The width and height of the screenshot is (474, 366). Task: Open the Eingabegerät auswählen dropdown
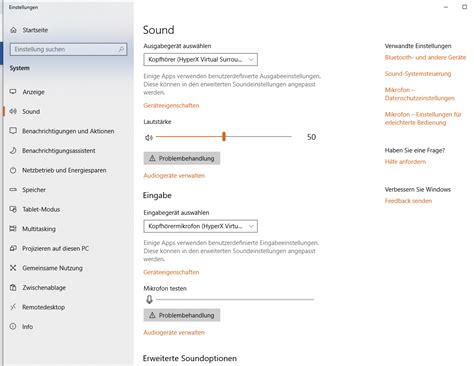tap(200, 226)
